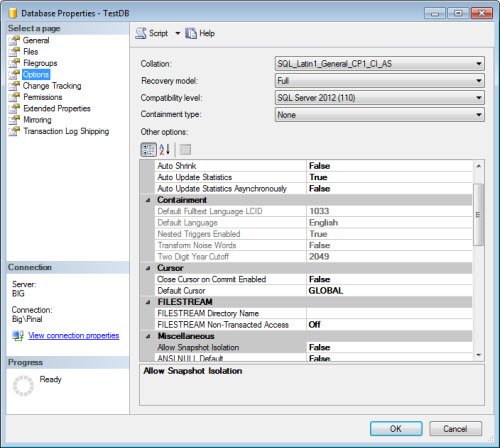The image size is (500, 448).
Task: Select the ANSI NULL Default row
Action: 313,358
